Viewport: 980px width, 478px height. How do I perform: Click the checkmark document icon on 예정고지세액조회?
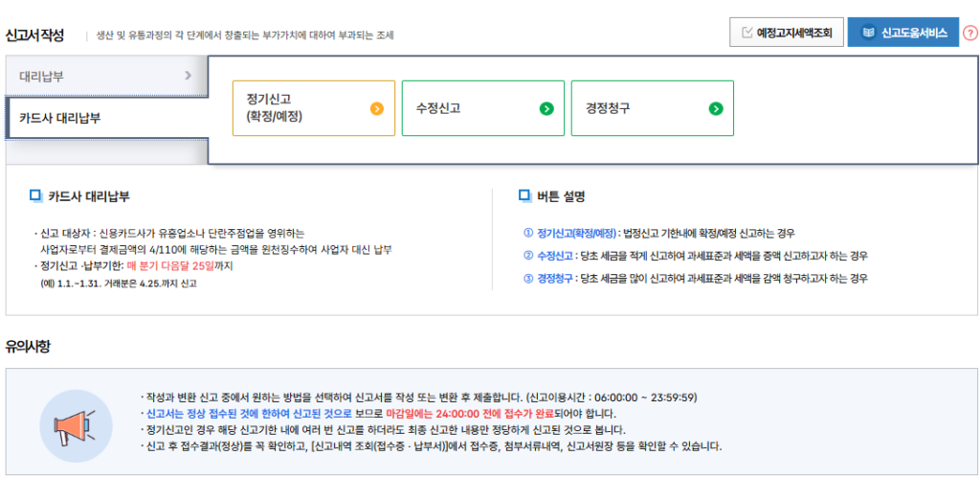click(x=746, y=33)
